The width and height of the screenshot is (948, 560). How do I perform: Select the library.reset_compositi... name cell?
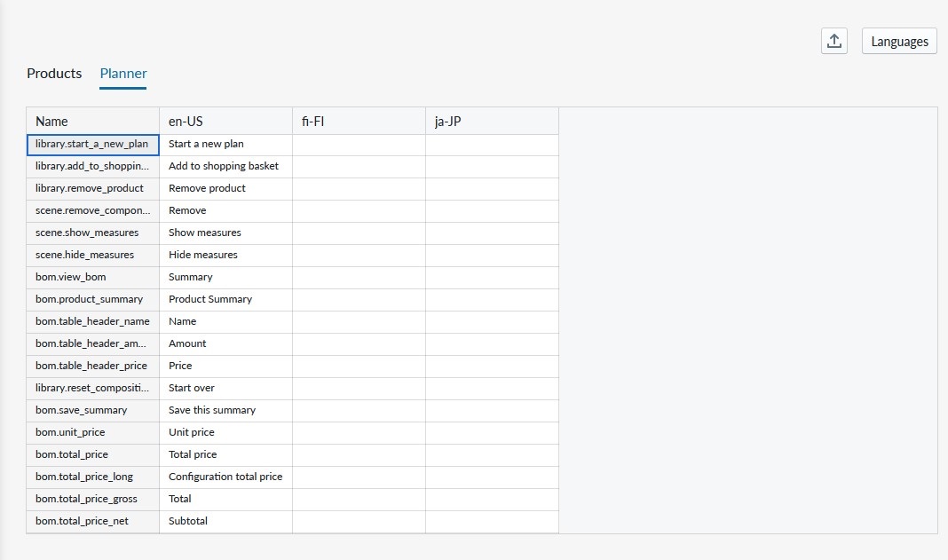[x=93, y=389]
